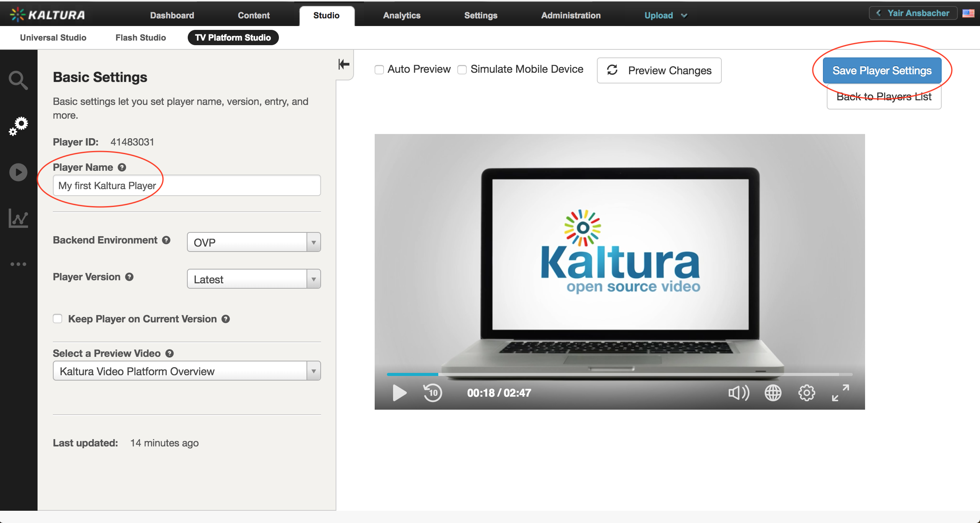980x523 pixels.
Task: Go to the Analytics tab
Action: [x=402, y=15]
